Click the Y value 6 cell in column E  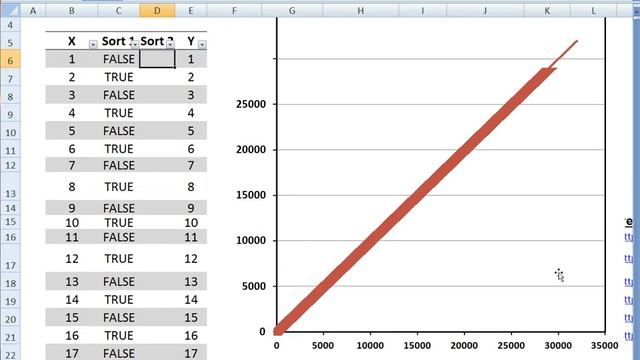(191, 149)
